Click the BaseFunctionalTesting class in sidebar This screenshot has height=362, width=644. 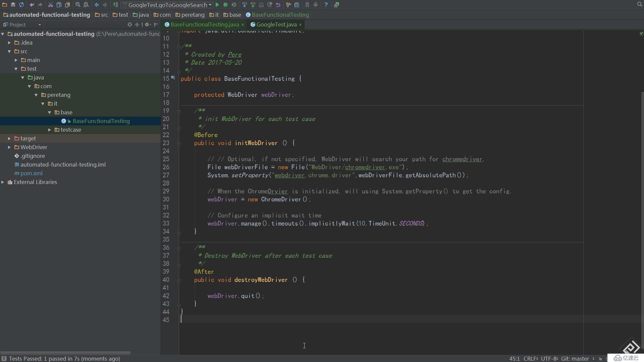click(x=101, y=121)
